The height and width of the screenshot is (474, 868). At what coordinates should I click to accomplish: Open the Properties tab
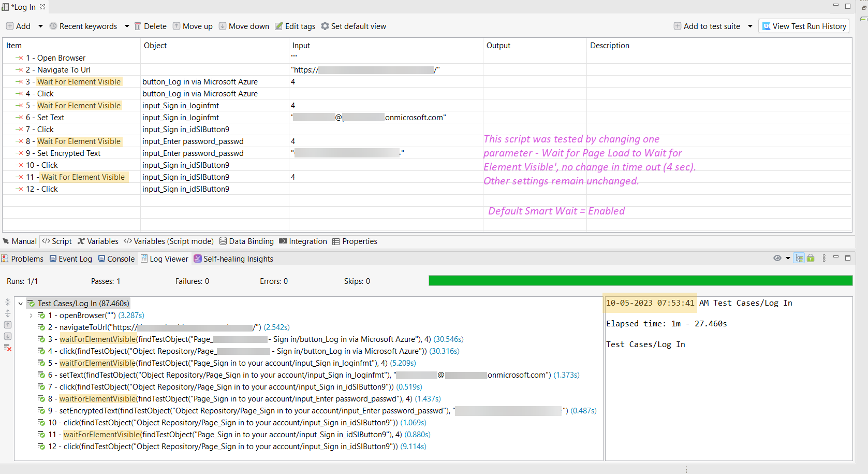pyautogui.click(x=355, y=241)
